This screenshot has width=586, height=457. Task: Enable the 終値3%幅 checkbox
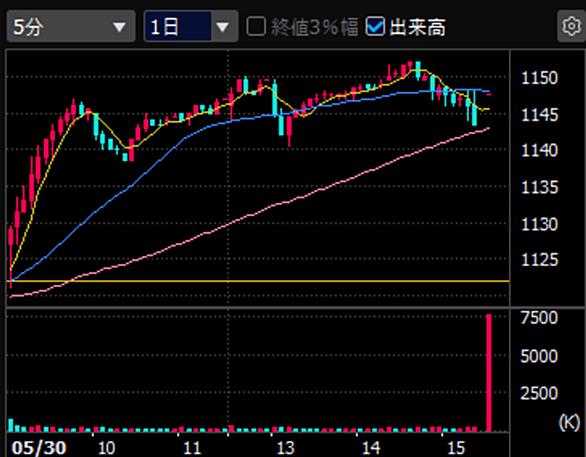tap(256, 27)
